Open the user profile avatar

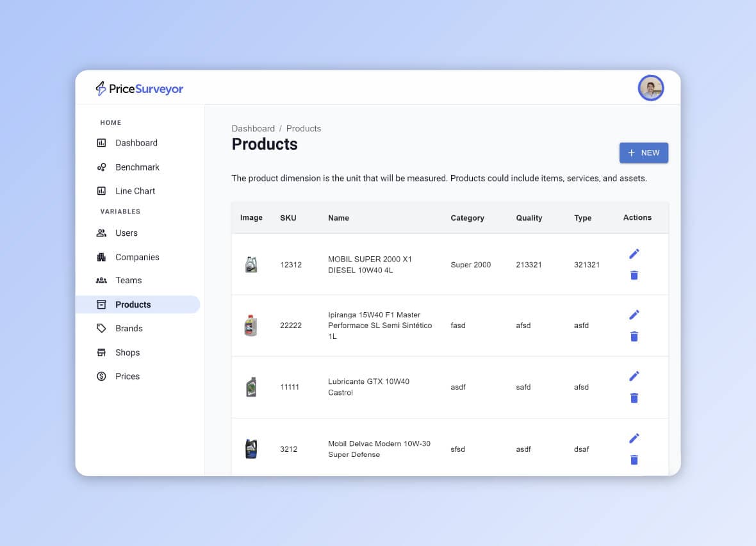coord(650,88)
